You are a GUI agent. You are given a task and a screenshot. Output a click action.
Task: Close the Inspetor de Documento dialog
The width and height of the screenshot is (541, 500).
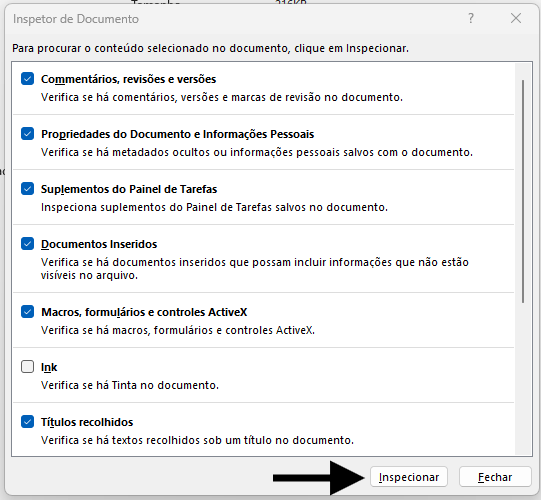click(516, 18)
